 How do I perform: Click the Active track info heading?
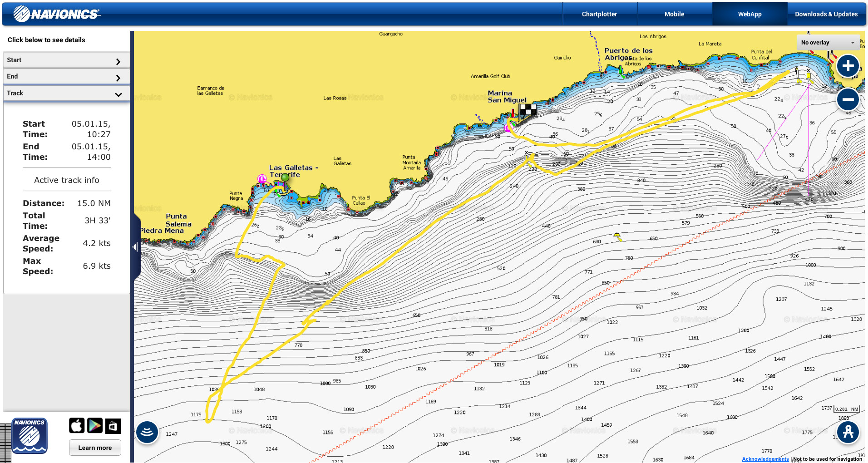(x=67, y=180)
